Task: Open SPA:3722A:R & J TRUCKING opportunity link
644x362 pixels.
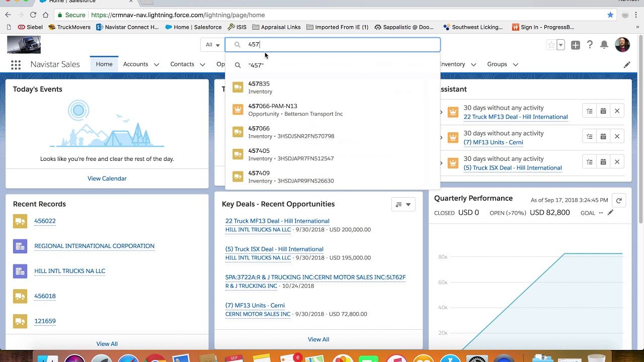Action: point(315,277)
